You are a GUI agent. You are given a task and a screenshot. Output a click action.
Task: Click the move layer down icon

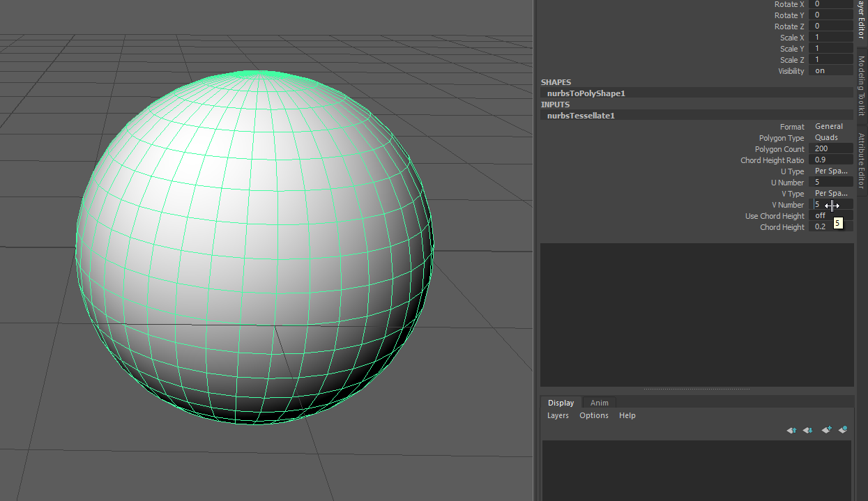pyautogui.click(x=808, y=431)
